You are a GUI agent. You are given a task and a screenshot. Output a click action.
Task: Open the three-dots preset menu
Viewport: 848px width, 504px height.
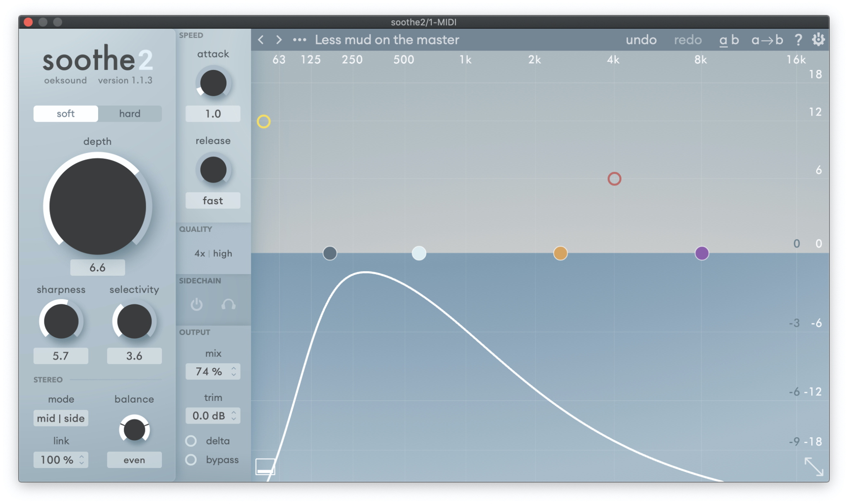coord(299,40)
